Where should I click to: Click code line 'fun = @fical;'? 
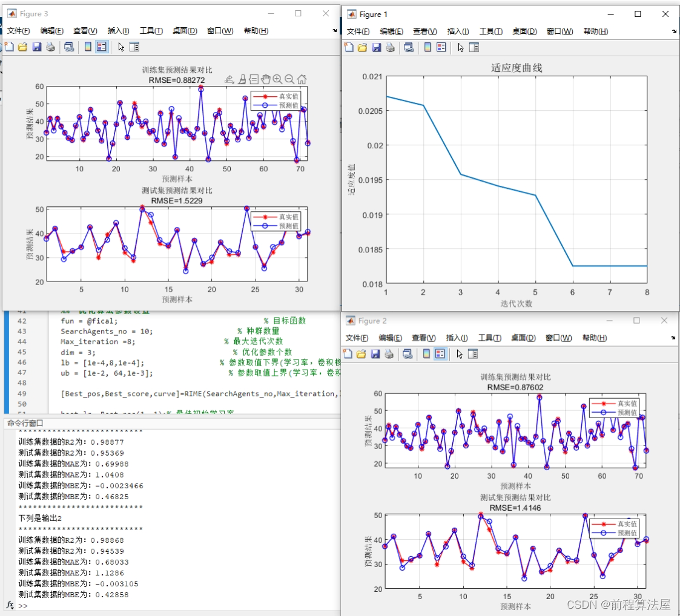coord(89,321)
